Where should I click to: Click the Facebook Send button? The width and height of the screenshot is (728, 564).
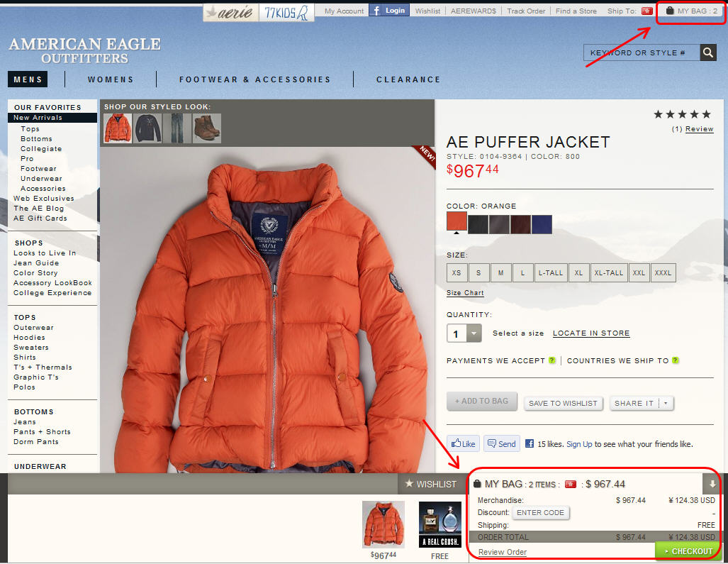click(501, 443)
